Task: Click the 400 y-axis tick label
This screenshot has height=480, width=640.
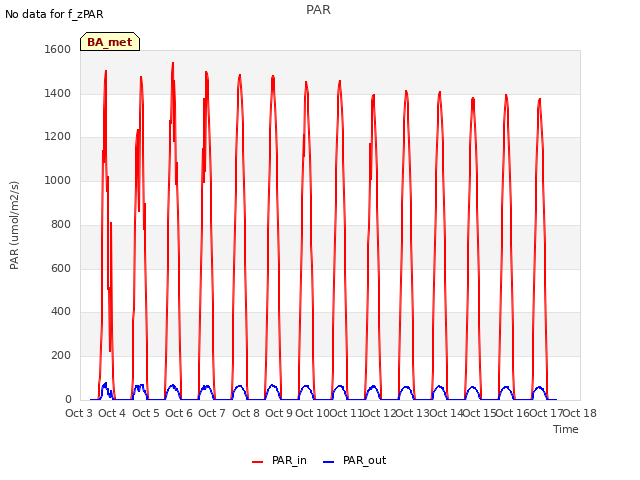Action: tap(61, 312)
